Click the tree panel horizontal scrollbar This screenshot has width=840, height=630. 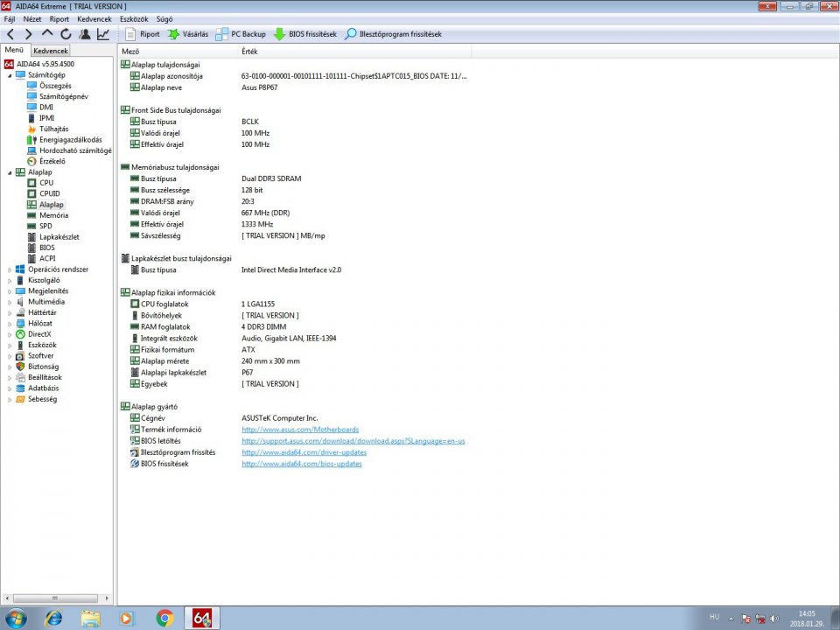pos(55,598)
